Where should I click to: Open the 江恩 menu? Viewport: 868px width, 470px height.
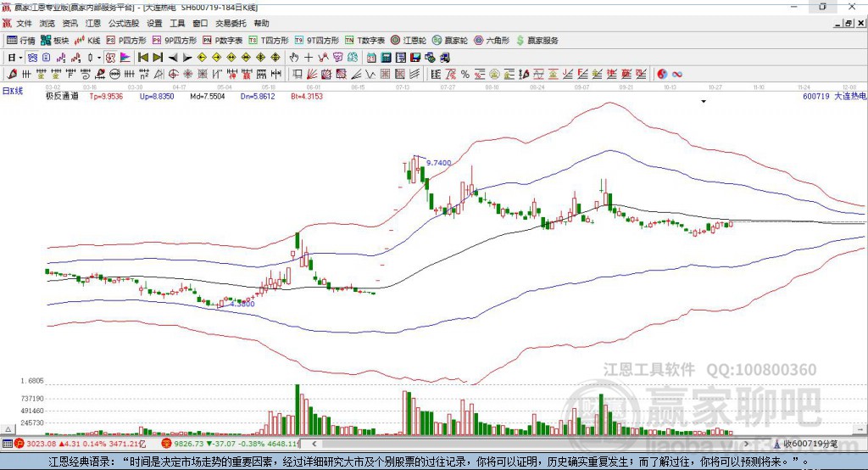coord(93,23)
